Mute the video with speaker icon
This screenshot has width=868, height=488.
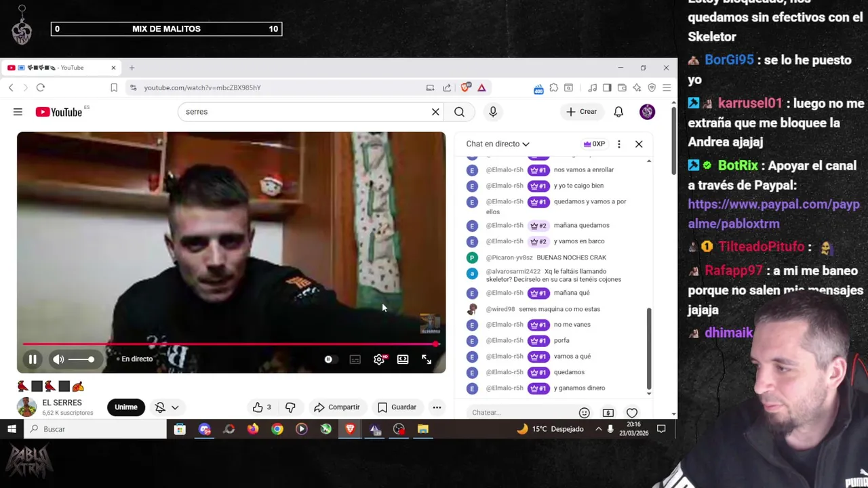tap(58, 359)
